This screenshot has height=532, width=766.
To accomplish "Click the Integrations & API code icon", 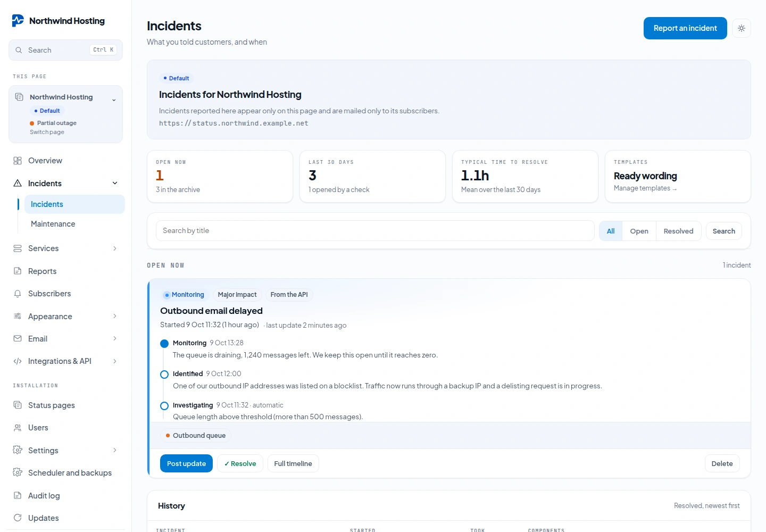I will [18, 361].
